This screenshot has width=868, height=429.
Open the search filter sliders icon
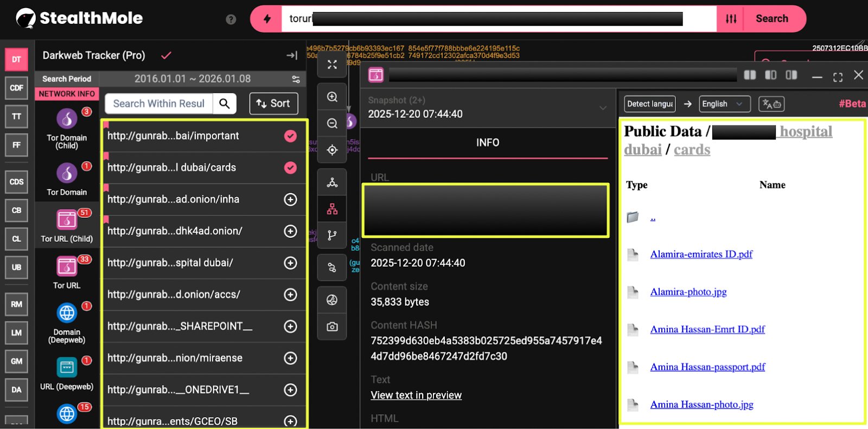click(731, 19)
